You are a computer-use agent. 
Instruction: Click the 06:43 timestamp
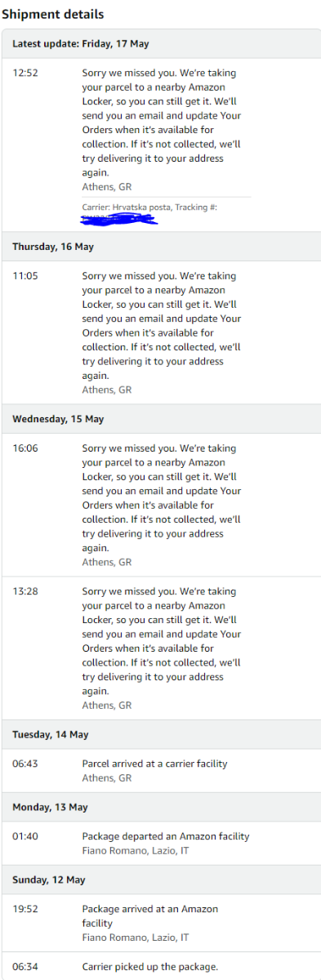point(25,764)
